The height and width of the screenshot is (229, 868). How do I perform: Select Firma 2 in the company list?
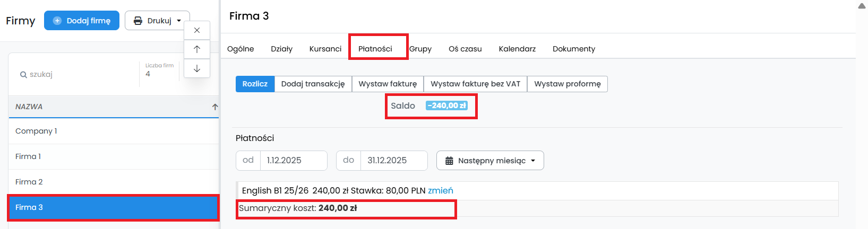(29, 182)
